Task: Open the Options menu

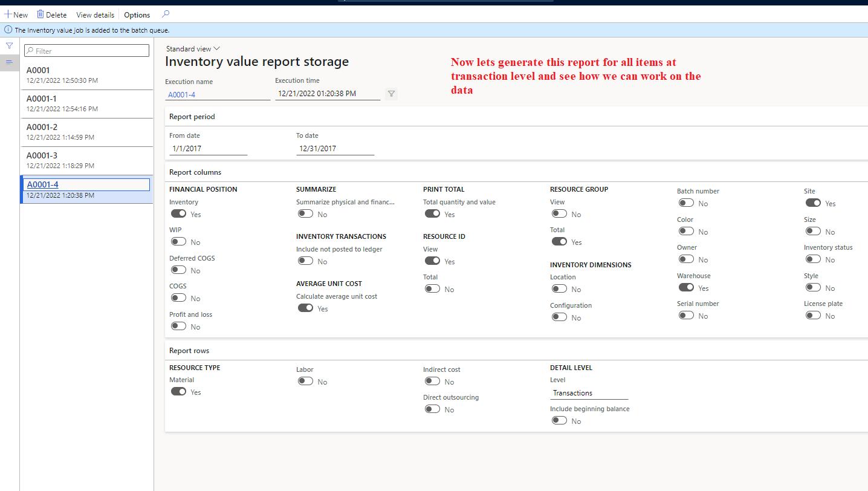Action: (x=136, y=15)
